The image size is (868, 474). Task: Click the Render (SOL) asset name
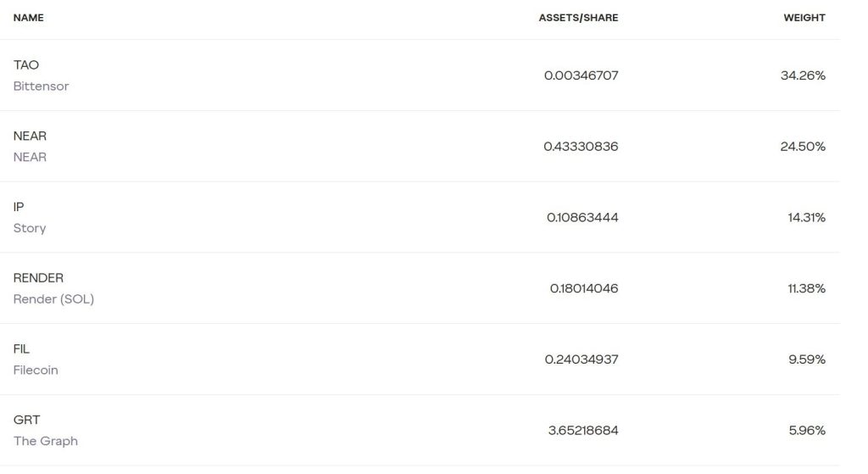[x=53, y=299]
